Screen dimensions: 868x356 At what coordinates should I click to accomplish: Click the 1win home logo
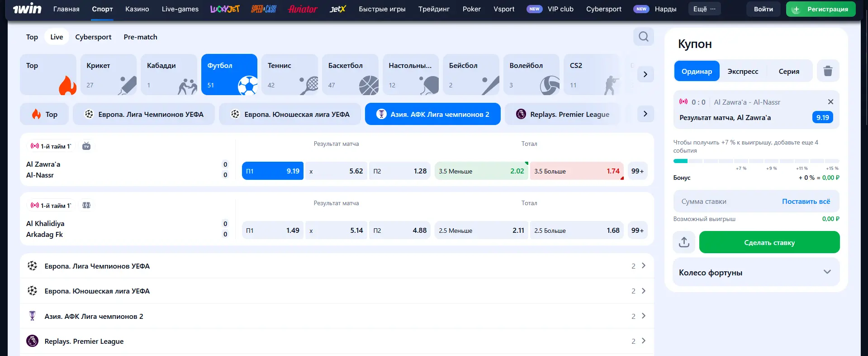(27, 9)
